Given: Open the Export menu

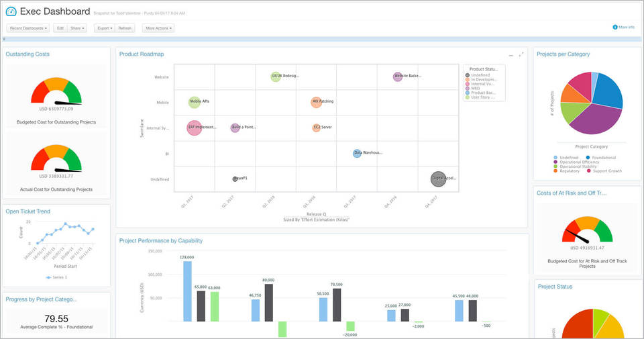Looking at the screenshot, I should coord(104,28).
